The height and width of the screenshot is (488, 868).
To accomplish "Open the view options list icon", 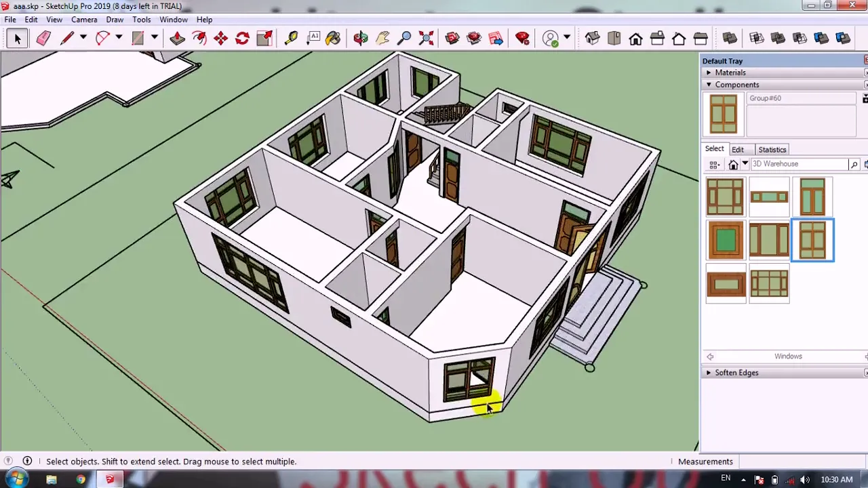I will point(714,164).
